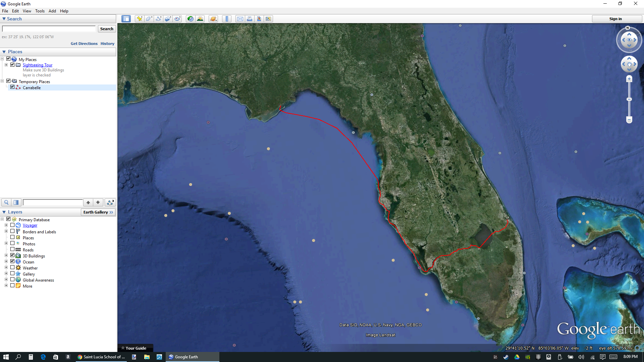
Task: Click the zoom slider handle
Action: click(x=629, y=99)
